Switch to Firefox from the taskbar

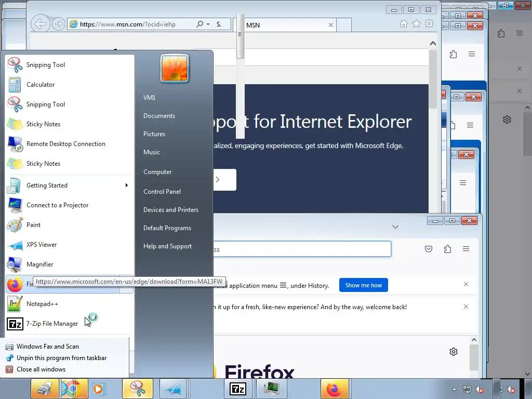click(x=335, y=389)
